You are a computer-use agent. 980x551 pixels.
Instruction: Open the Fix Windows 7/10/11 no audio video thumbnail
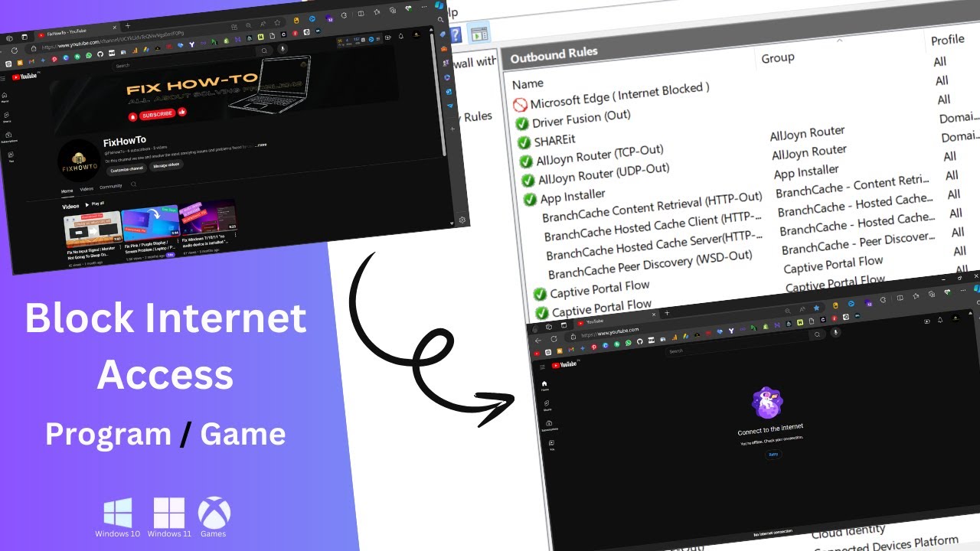tap(207, 216)
